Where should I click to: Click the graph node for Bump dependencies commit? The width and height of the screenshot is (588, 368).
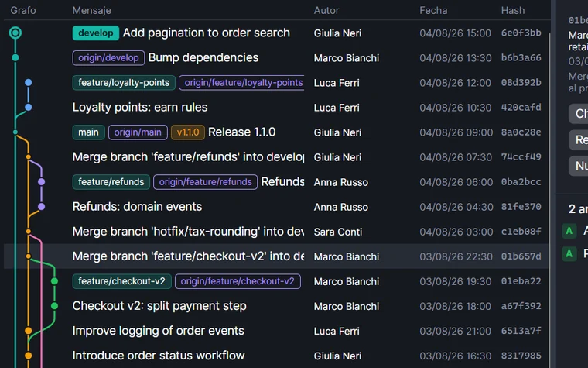click(x=15, y=58)
